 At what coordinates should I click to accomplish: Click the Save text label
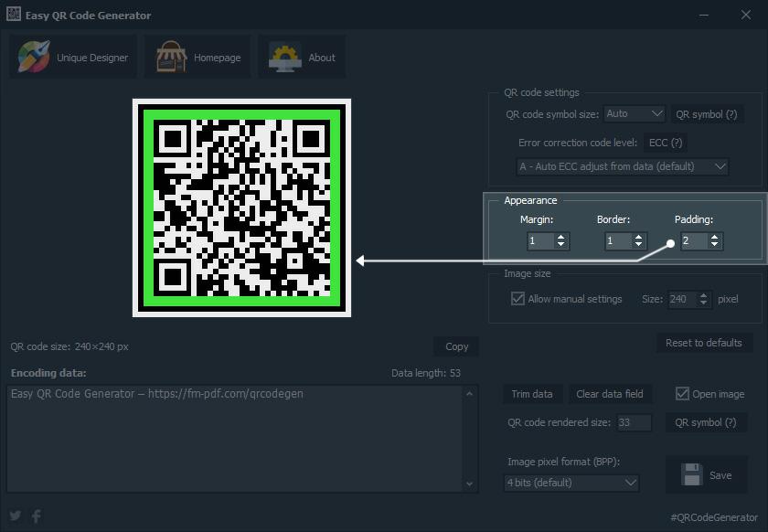[720, 475]
